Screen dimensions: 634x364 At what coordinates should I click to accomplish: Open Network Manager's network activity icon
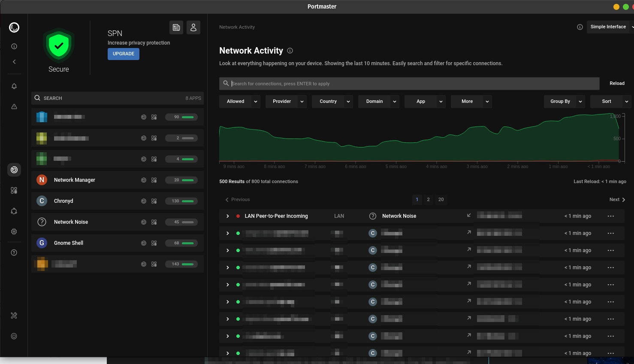pos(144,180)
